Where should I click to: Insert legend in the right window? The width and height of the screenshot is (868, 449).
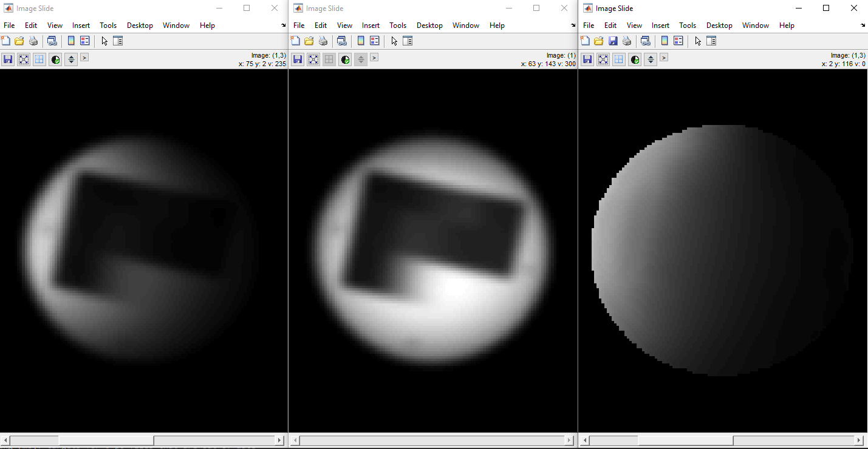(678, 41)
